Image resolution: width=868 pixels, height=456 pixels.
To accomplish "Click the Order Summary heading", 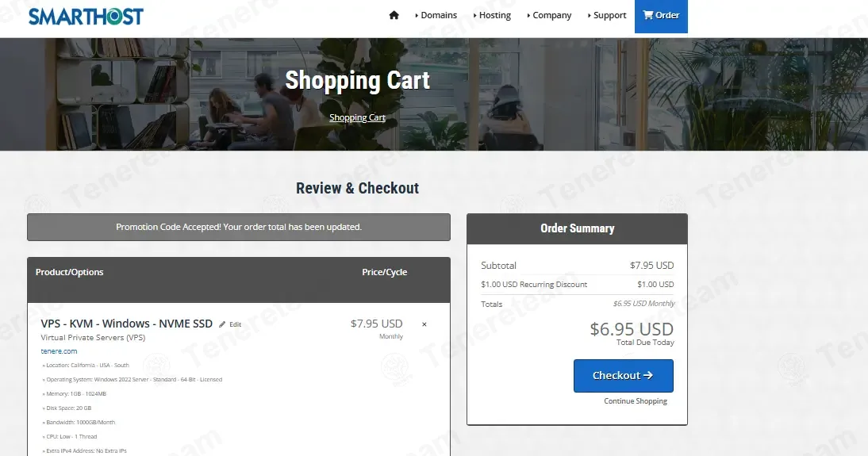I will 578,228.
